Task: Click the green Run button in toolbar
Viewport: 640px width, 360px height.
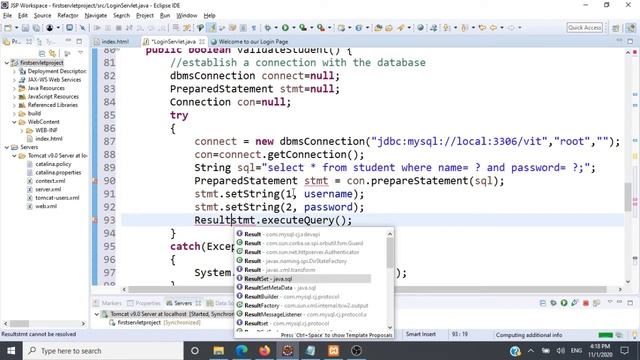Action: (285, 28)
